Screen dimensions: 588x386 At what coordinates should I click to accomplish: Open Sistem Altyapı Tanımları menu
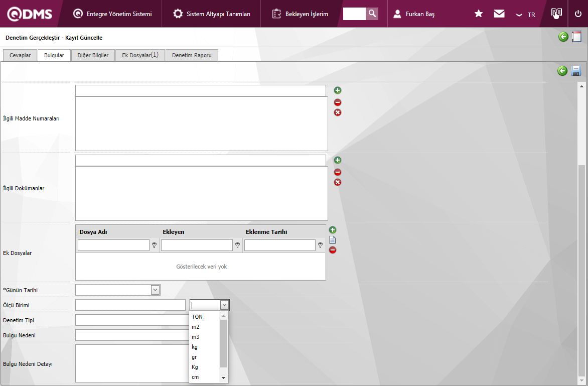tap(212, 14)
